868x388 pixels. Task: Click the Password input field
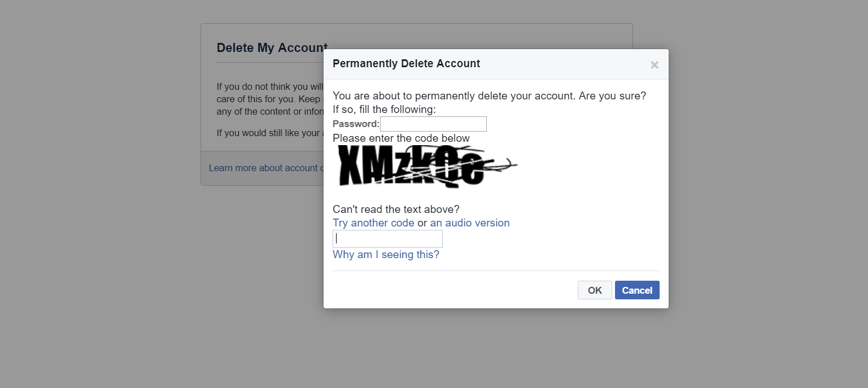433,124
